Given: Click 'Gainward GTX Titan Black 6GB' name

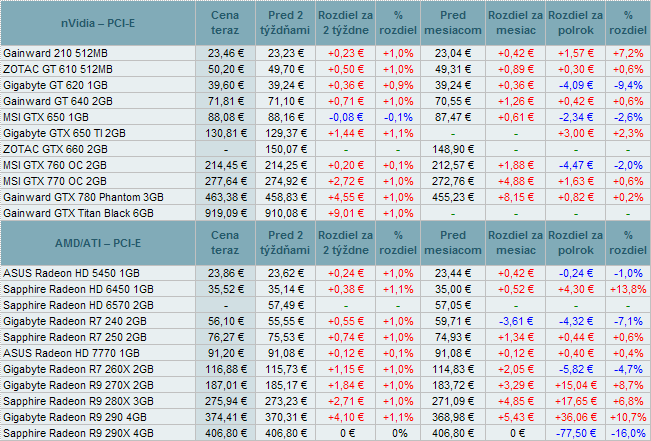Looking at the screenshot, I should point(78,213).
